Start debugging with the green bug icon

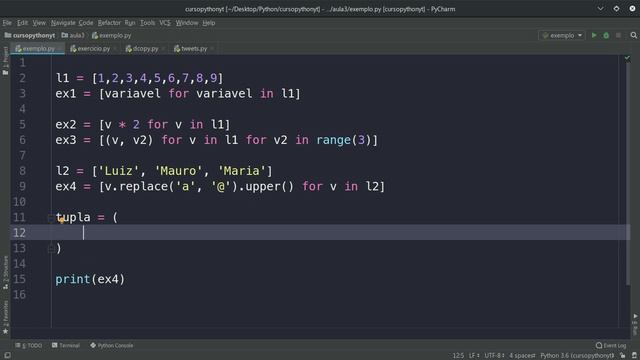(x=606, y=36)
